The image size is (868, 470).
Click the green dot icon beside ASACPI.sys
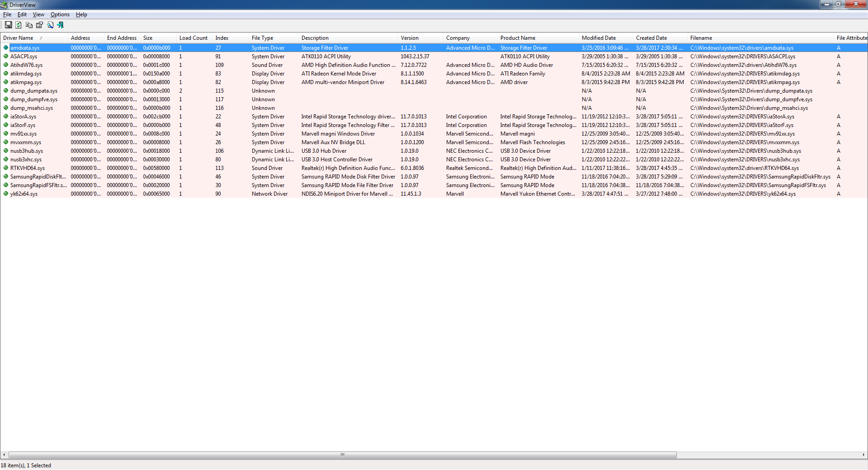point(6,56)
